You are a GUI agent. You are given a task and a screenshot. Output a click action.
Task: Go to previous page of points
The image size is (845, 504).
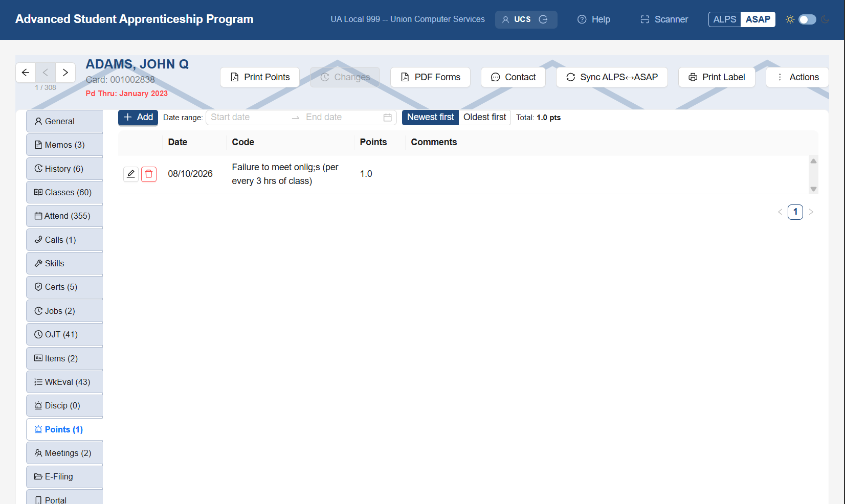click(x=780, y=212)
